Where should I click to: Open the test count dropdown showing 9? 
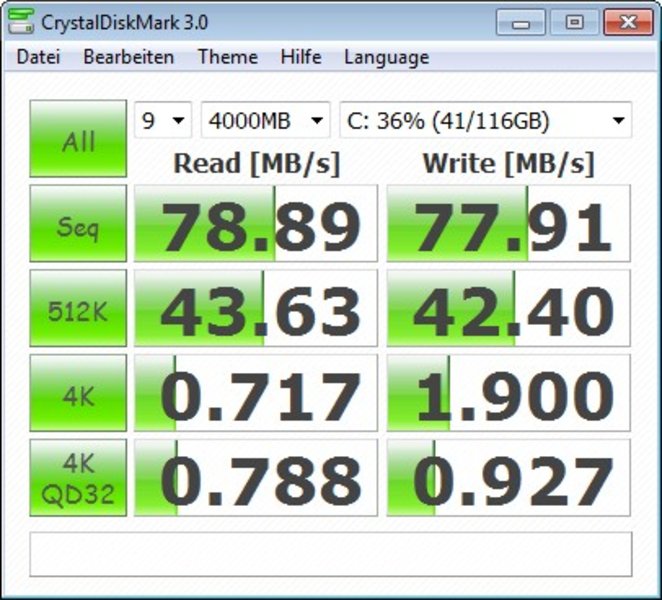[163, 120]
